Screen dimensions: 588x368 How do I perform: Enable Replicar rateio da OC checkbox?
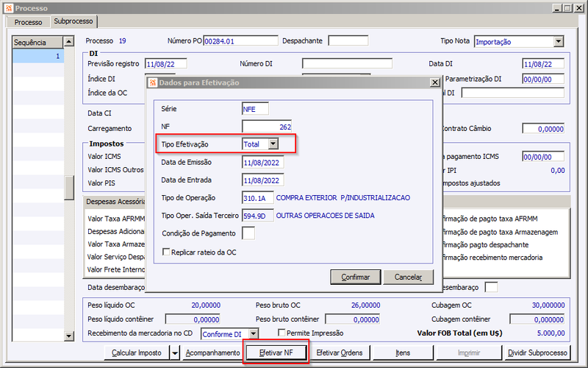[x=166, y=252]
